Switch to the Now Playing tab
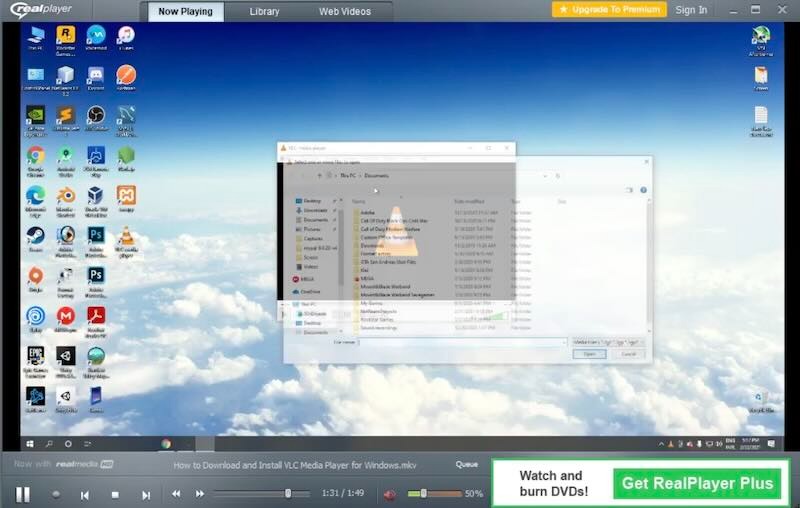The height and width of the screenshot is (508, 800). [x=185, y=11]
